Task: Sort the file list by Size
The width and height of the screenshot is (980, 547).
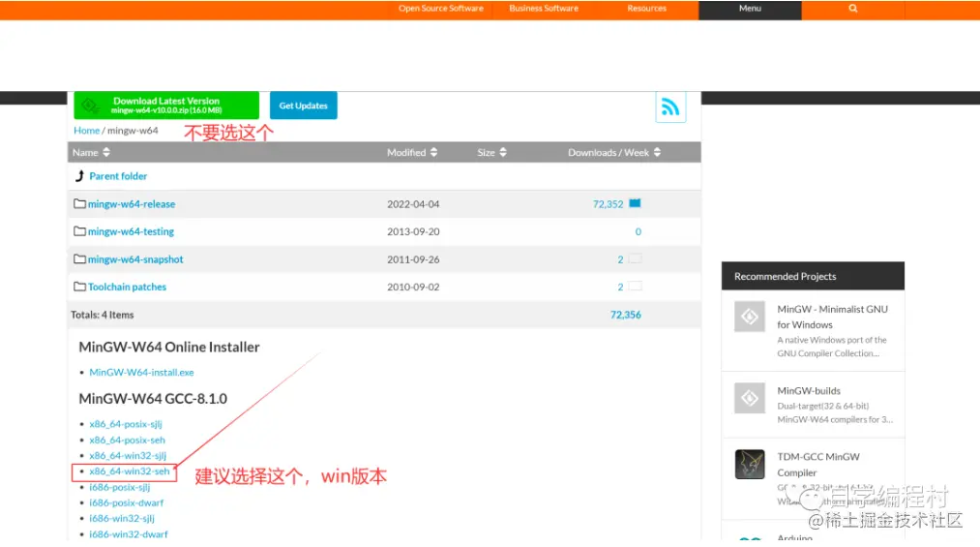Action: pyautogui.click(x=491, y=152)
